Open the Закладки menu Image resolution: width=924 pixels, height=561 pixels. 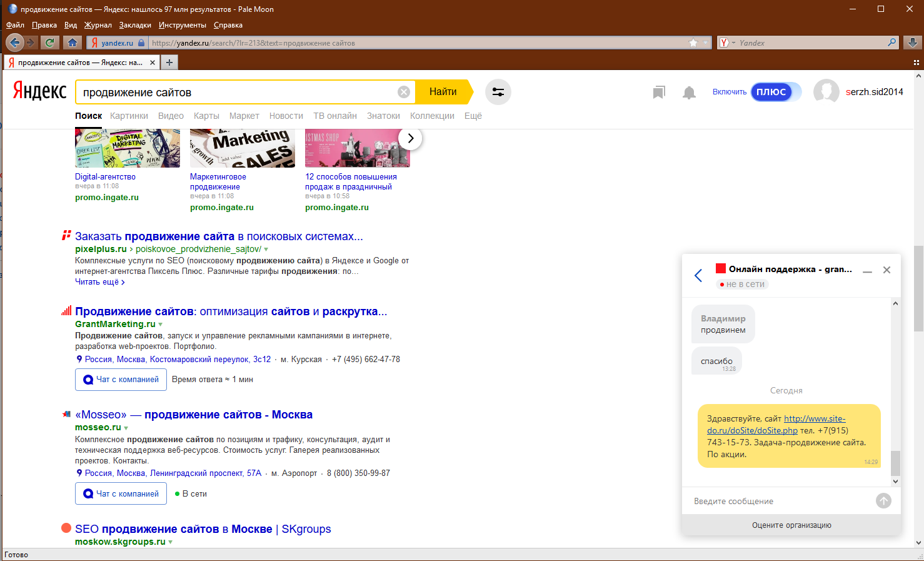click(x=135, y=25)
